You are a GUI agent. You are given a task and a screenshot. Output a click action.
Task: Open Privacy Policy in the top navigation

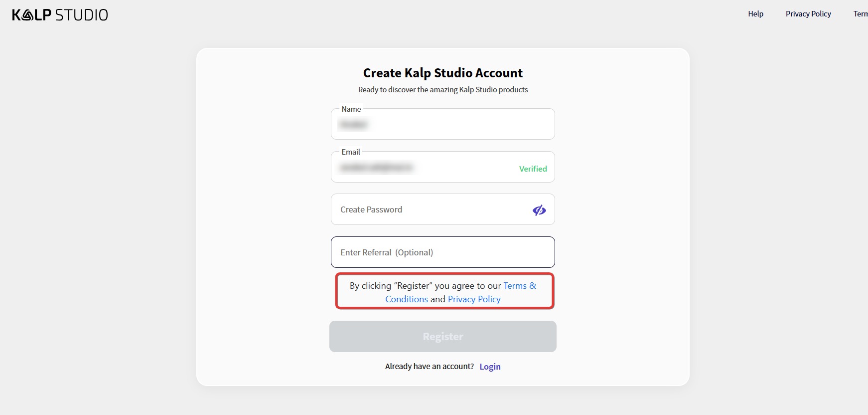point(808,14)
